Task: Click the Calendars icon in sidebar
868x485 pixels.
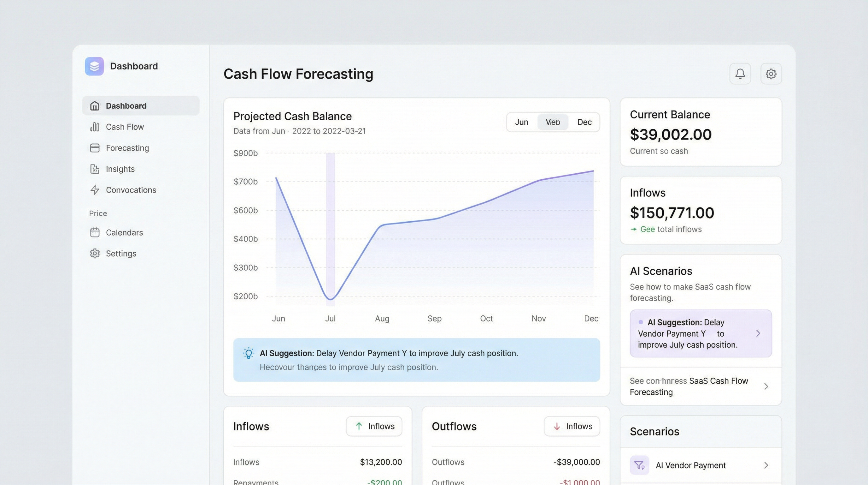Action: point(95,232)
